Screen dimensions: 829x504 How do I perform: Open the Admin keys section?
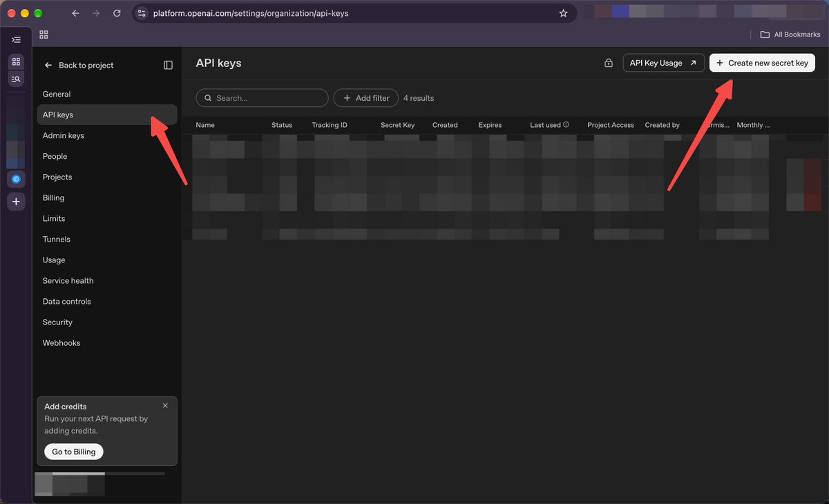(107, 135)
